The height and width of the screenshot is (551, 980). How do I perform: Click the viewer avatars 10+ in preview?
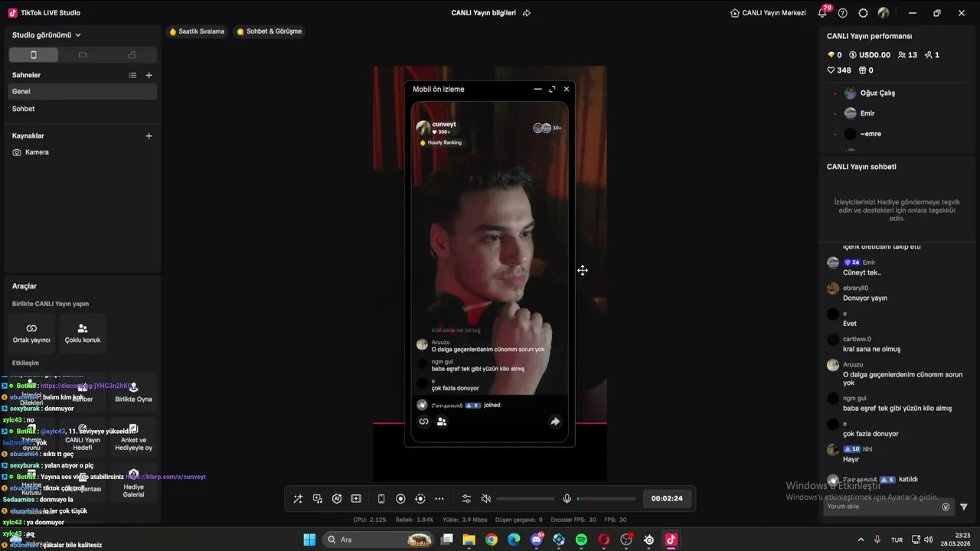pos(547,128)
